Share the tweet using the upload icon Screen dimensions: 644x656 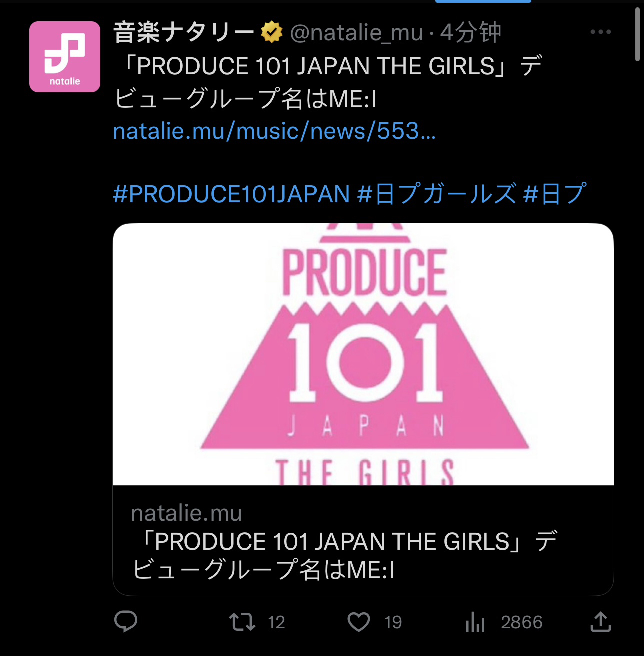point(601,622)
